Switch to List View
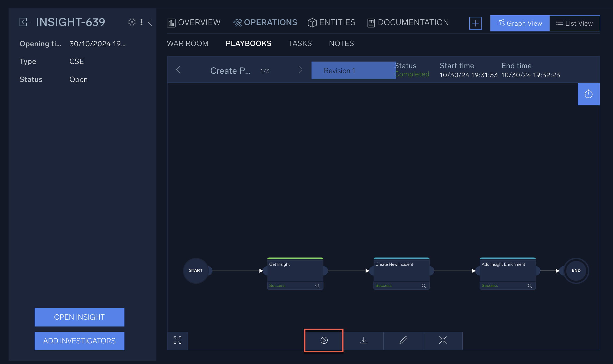 [x=575, y=23]
